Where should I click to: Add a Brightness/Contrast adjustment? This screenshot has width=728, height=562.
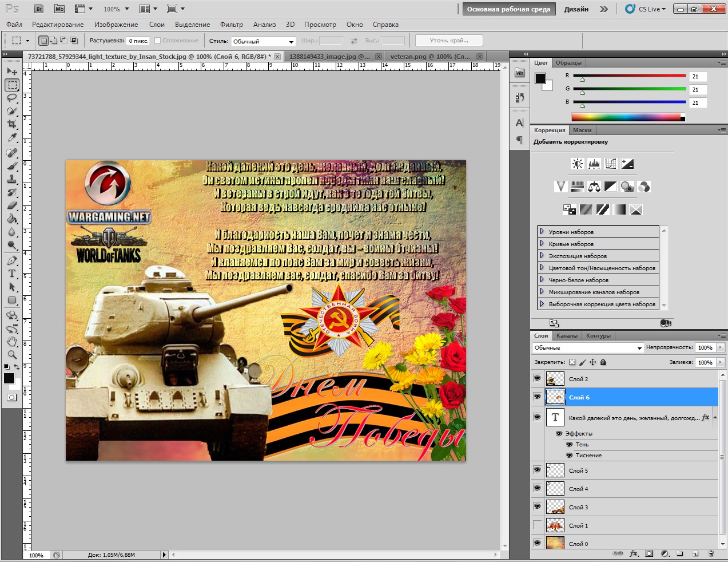click(578, 164)
